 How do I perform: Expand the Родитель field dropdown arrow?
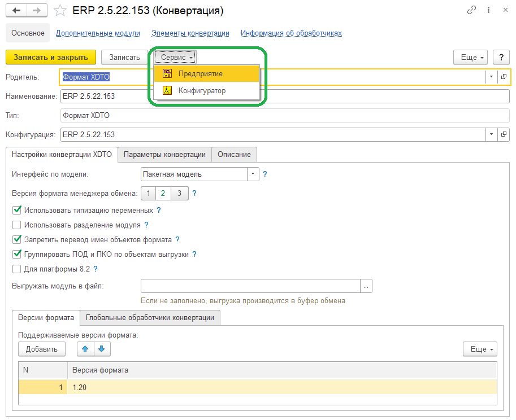(x=491, y=77)
